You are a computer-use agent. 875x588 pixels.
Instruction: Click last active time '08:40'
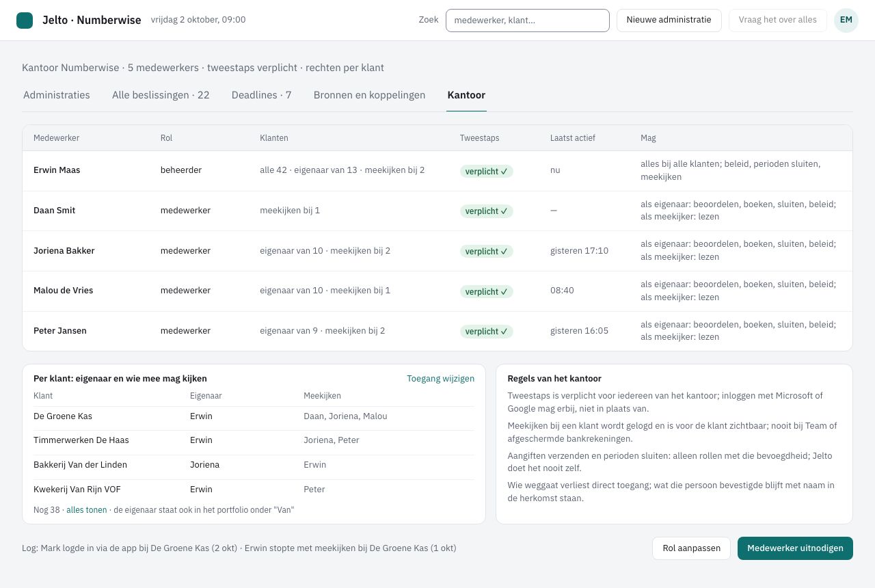pos(562,291)
